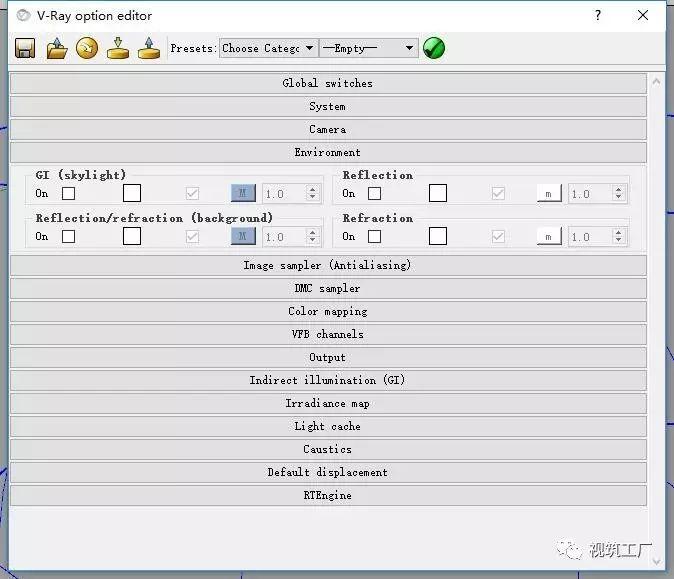This screenshot has height=579, width=674.
Task: Click the stamp icon with up arrow
Action: point(149,48)
